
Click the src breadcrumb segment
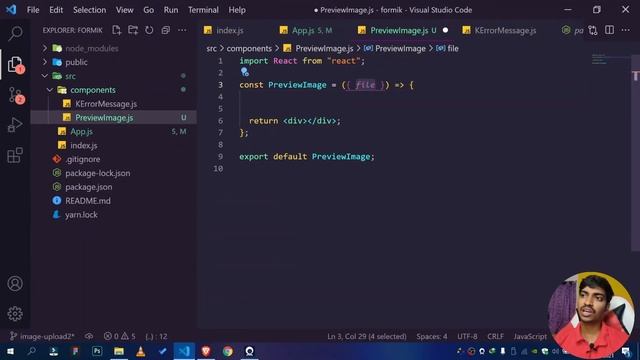pyautogui.click(x=211, y=49)
